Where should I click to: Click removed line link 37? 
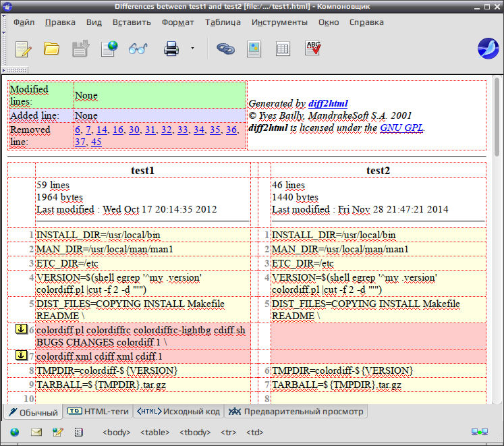click(80, 142)
